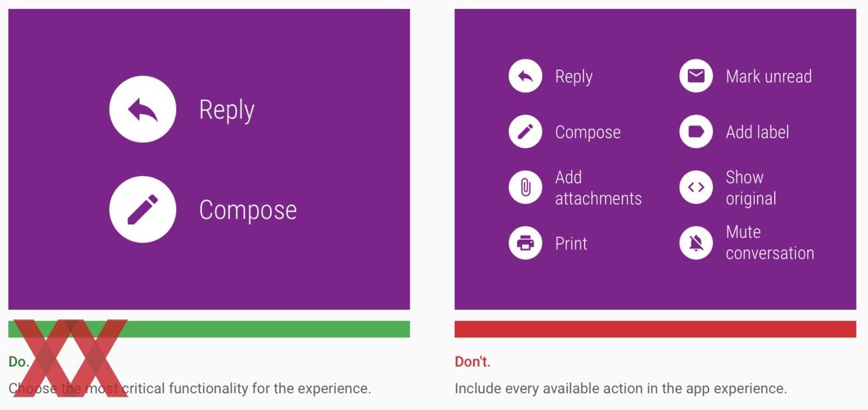Viewport: 868px width, 410px height.
Task: Click the Mute conversation bell icon
Action: point(696,243)
